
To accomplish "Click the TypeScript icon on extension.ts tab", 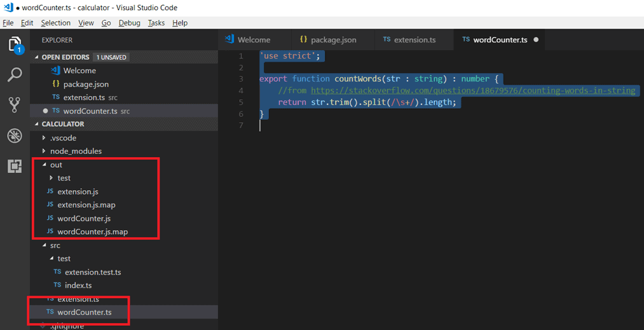I will coord(387,39).
